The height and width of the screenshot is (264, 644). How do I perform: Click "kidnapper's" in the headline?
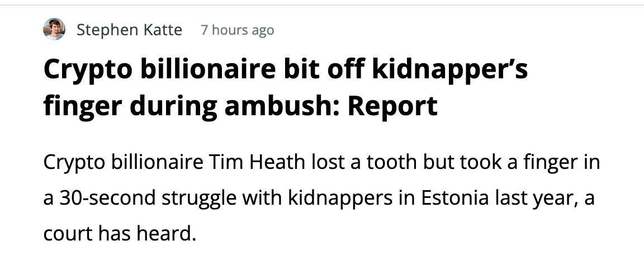click(x=449, y=70)
